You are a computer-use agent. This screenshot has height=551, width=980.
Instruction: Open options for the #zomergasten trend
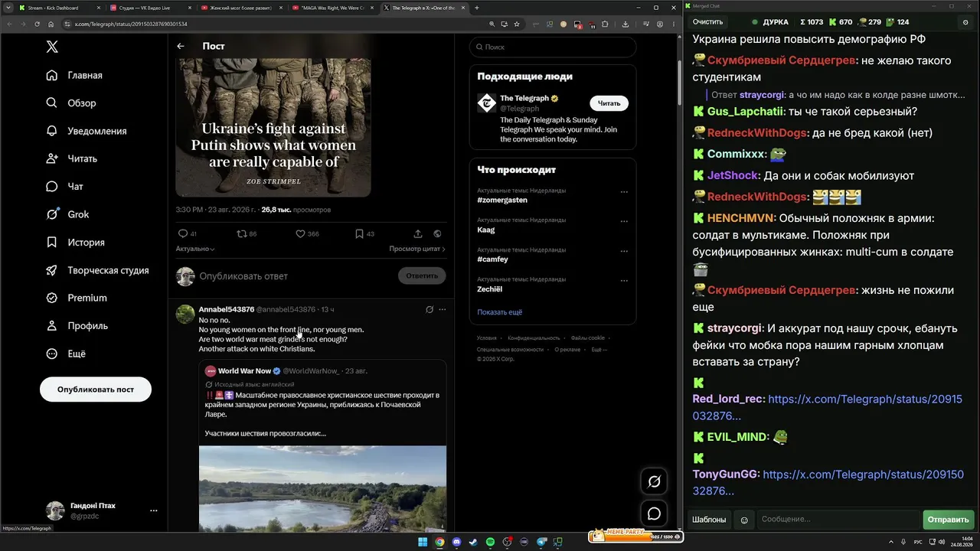pos(624,192)
